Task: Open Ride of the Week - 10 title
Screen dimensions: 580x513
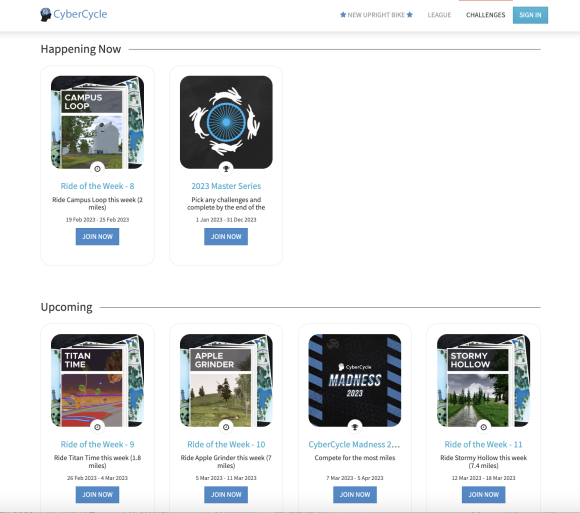Action: click(226, 444)
